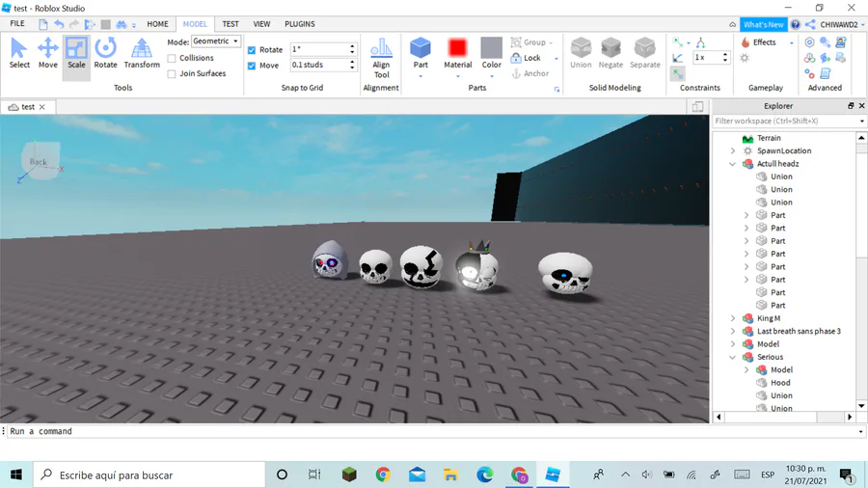Open Roblox Studio in the taskbar

pyautogui.click(x=553, y=474)
